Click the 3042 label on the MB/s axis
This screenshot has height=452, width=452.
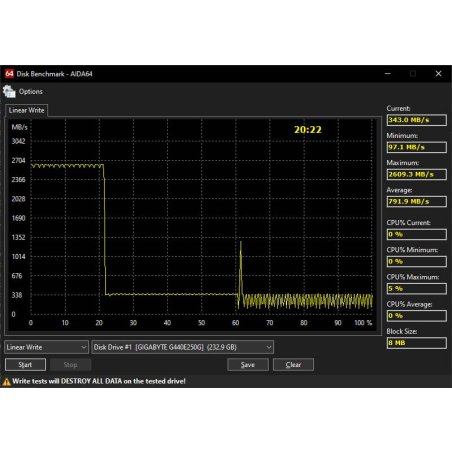pos(18,141)
